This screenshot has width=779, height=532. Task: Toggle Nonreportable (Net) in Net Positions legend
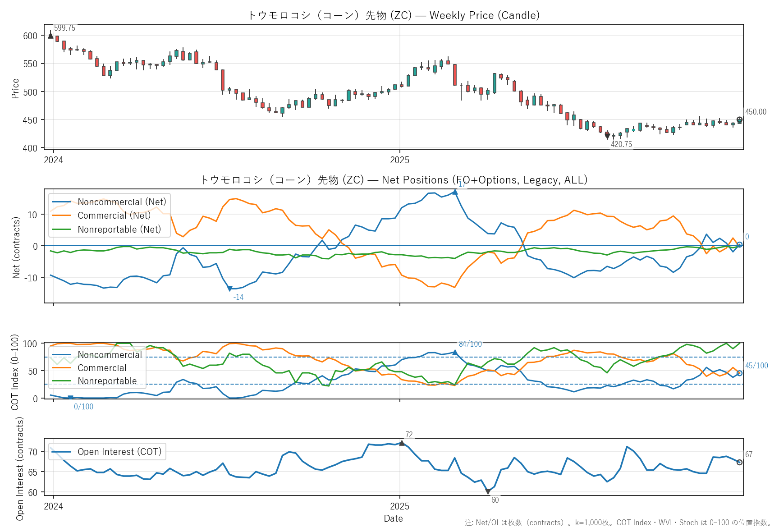point(119,229)
